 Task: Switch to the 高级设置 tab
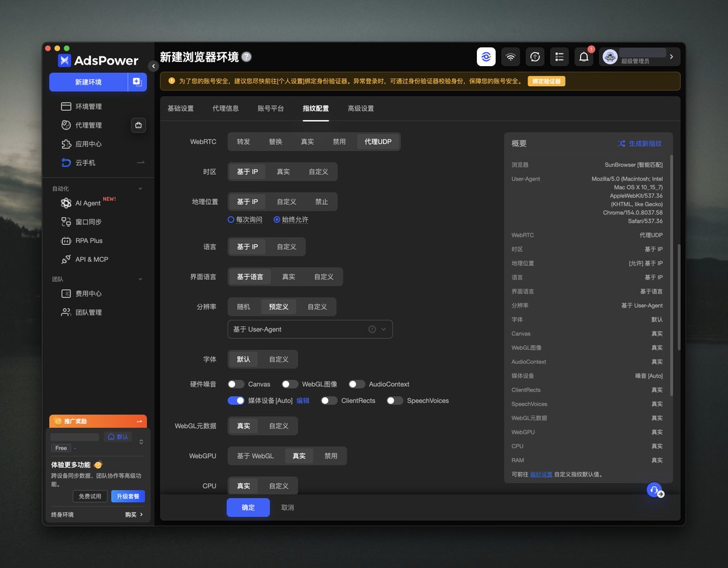pyautogui.click(x=361, y=109)
